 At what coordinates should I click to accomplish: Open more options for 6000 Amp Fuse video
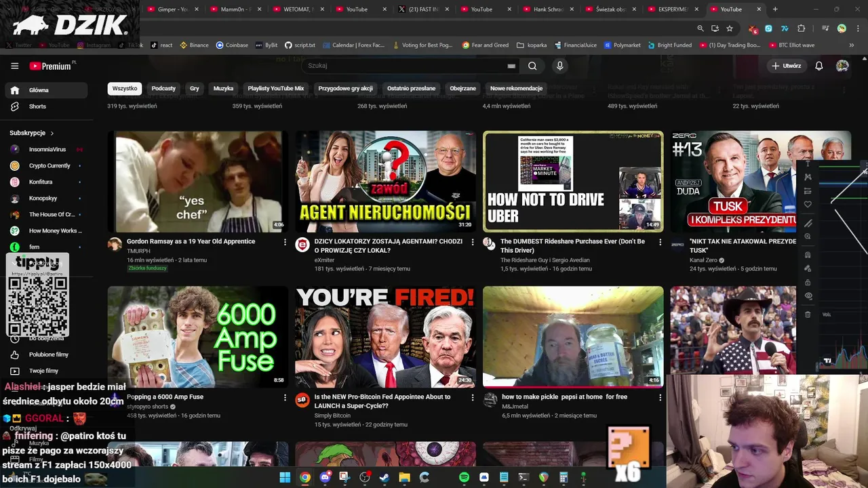coord(285,398)
